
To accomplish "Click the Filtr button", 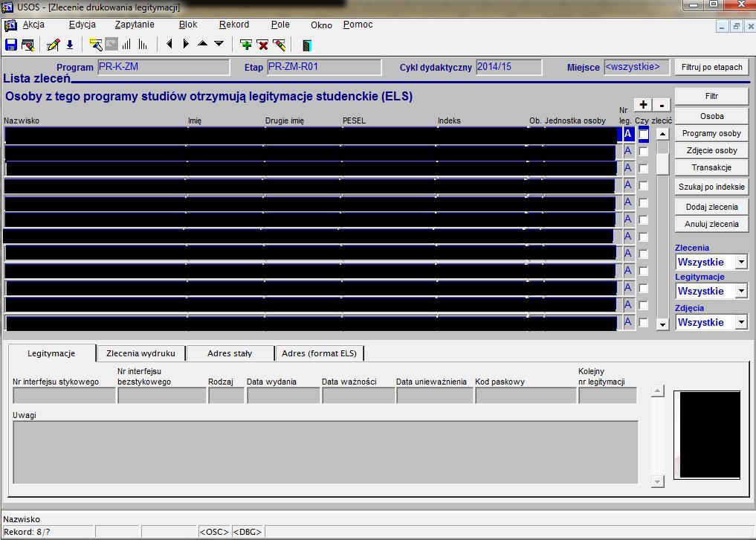I will (x=711, y=96).
